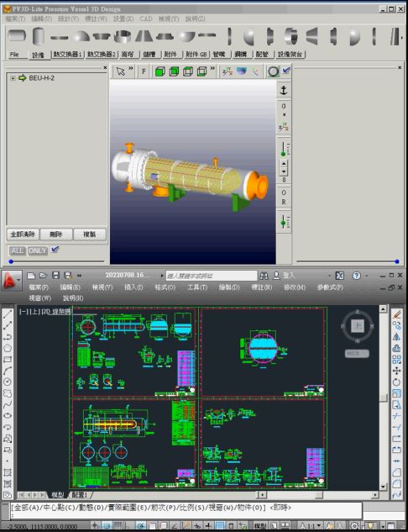Click the arrow pointer select tool in PV3D

[120, 71]
